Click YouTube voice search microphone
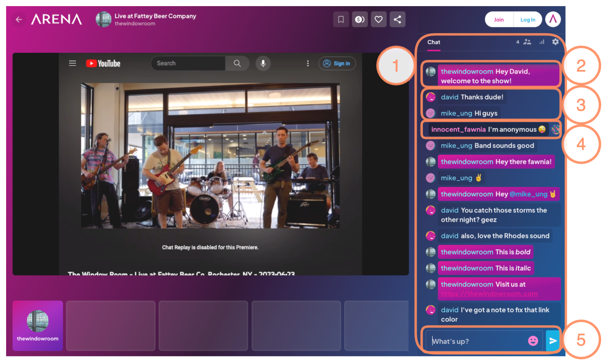Screen dimensions: 606x364 click(263, 63)
